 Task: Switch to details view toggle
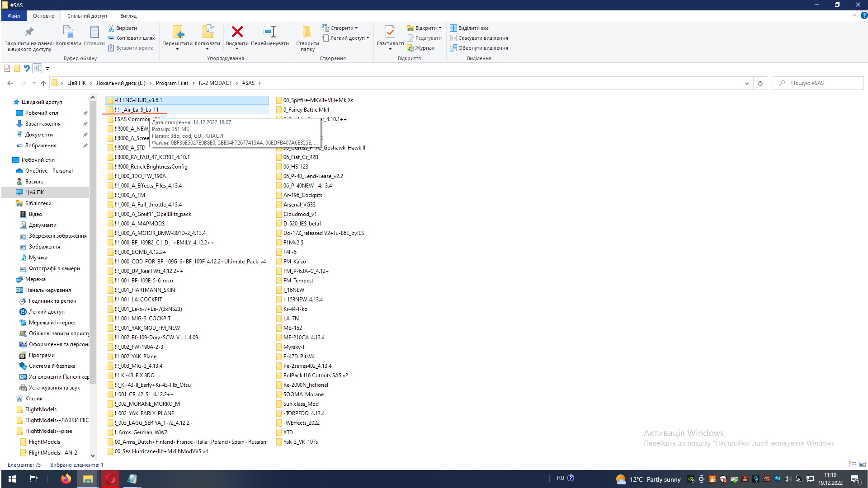852,465
